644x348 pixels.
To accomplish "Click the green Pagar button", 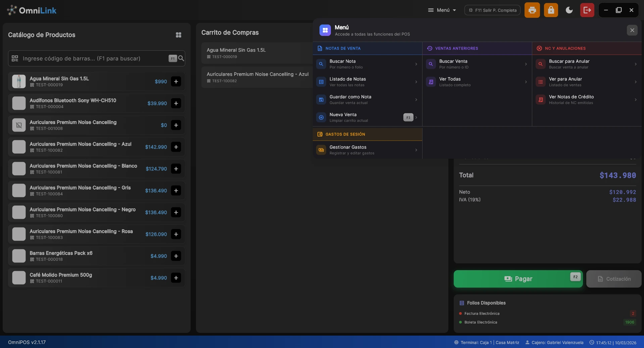I will click(x=518, y=279).
